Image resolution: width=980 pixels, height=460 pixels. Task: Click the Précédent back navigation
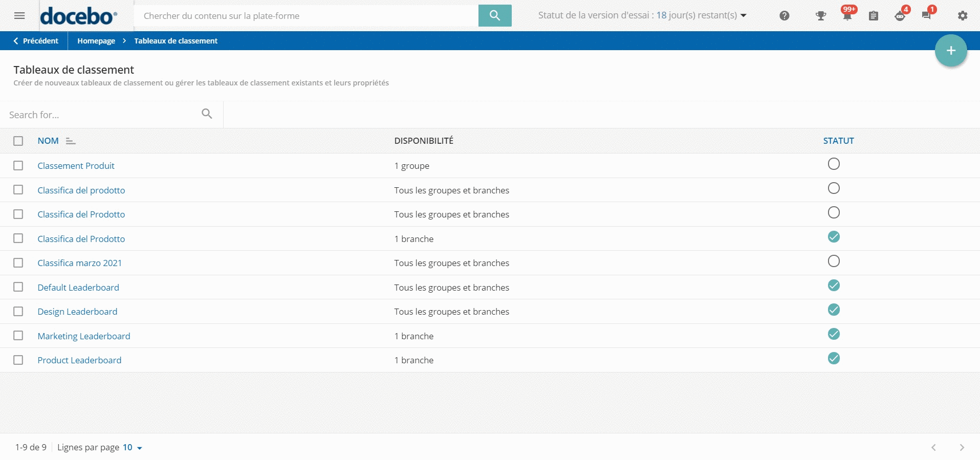point(36,41)
